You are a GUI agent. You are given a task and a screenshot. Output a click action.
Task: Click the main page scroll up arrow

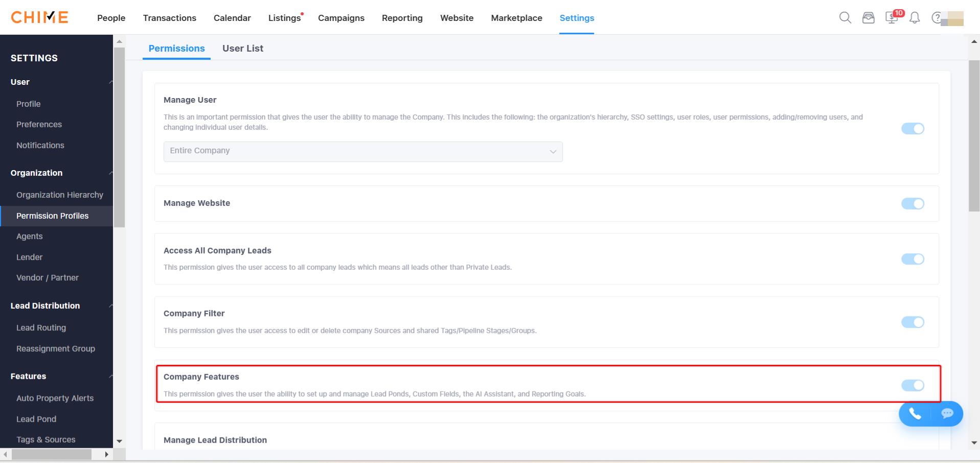click(974, 41)
